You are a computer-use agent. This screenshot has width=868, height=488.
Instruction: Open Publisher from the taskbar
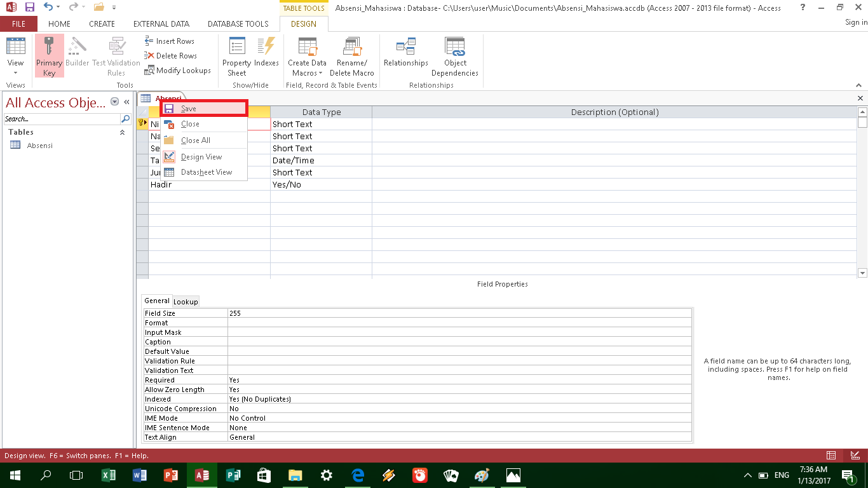[x=233, y=475]
